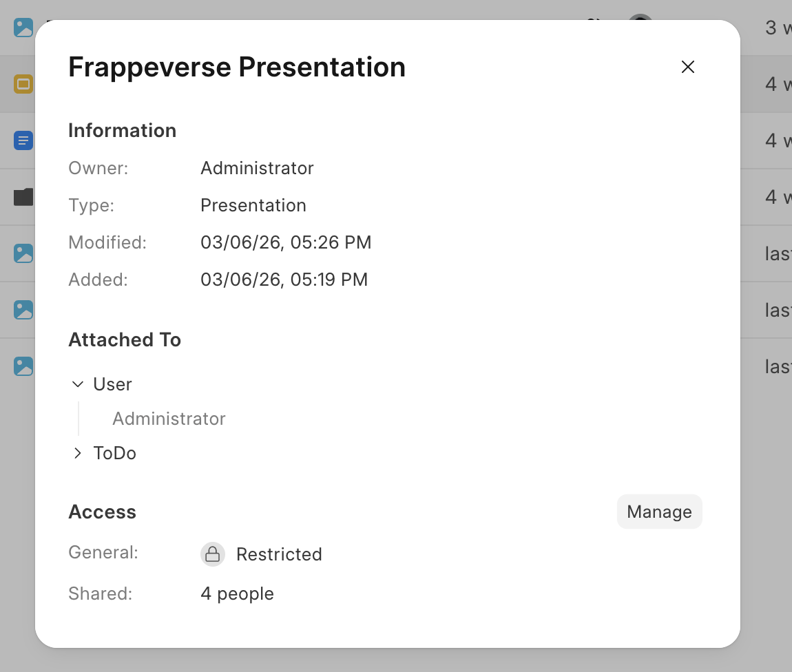Image resolution: width=792 pixels, height=672 pixels.
Task: Click the Owner field's Administrator value
Action: pos(257,168)
